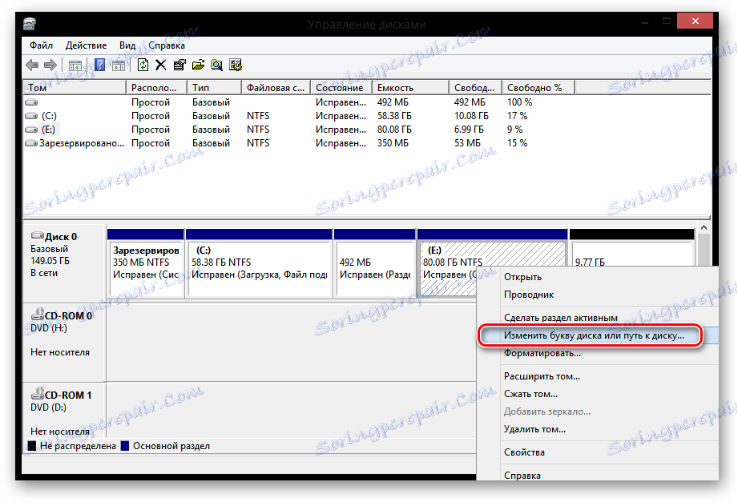Choose Справка in the context menu

click(x=522, y=475)
